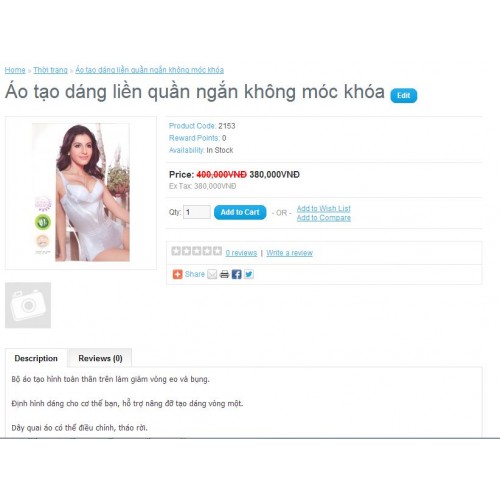This screenshot has height=500, width=500.
Task: Click the printer icon
Action: point(224,274)
